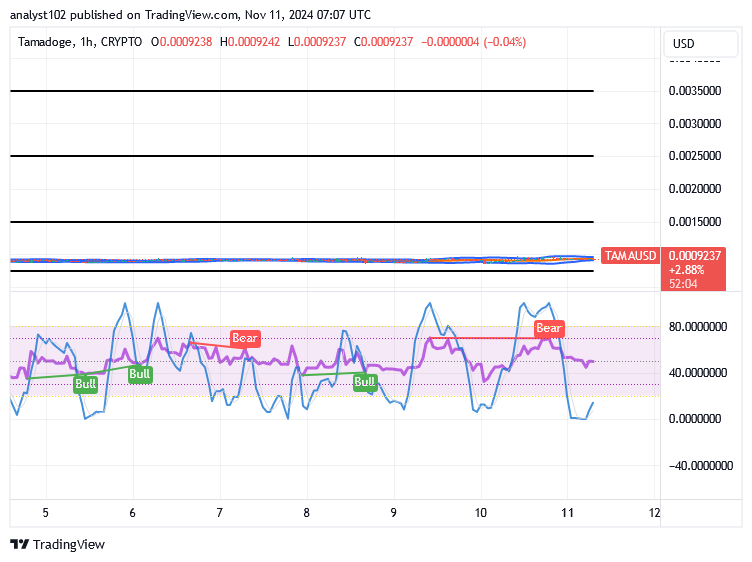This screenshot has width=752, height=562.
Task: Click the horizontal line at 0.0015000
Action: click(x=302, y=222)
